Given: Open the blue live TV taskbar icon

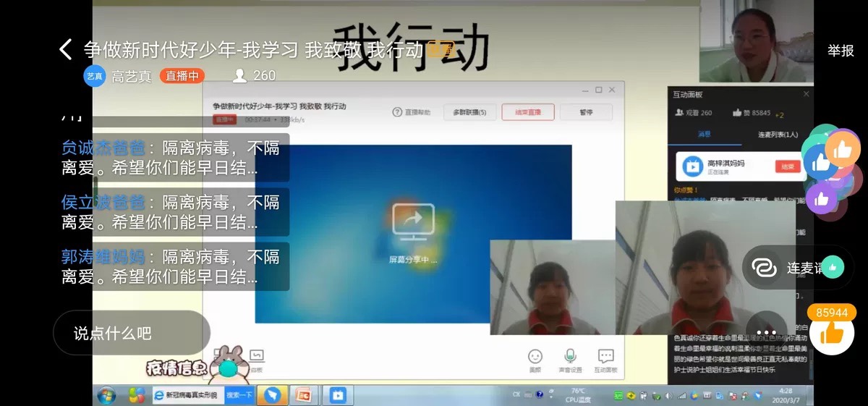Looking at the screenshot, I should 338,395.
